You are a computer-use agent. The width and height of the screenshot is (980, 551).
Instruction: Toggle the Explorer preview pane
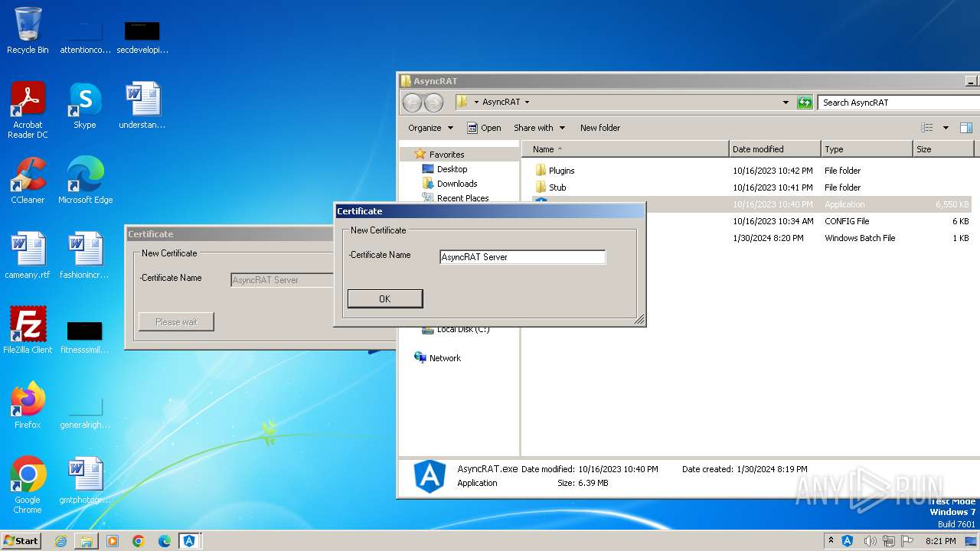[x=966, y=128]
